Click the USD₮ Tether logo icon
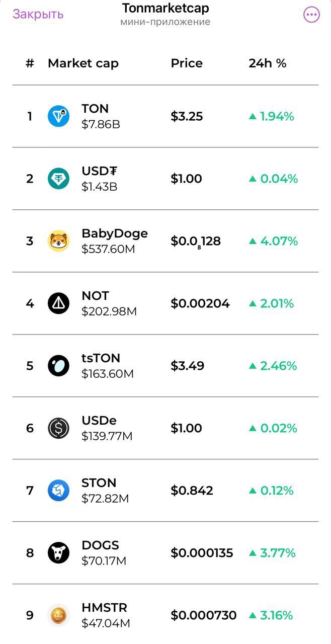 click(x=59, y=179)
